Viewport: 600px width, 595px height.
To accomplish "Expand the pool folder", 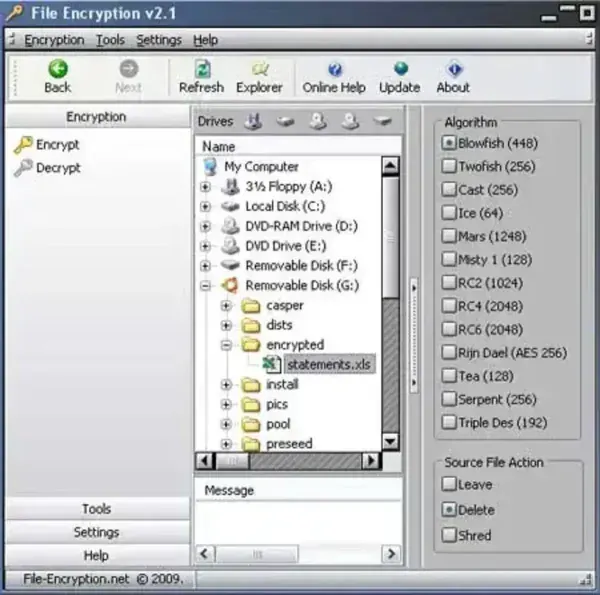I will pyautogui.click(x=226, y=424).
